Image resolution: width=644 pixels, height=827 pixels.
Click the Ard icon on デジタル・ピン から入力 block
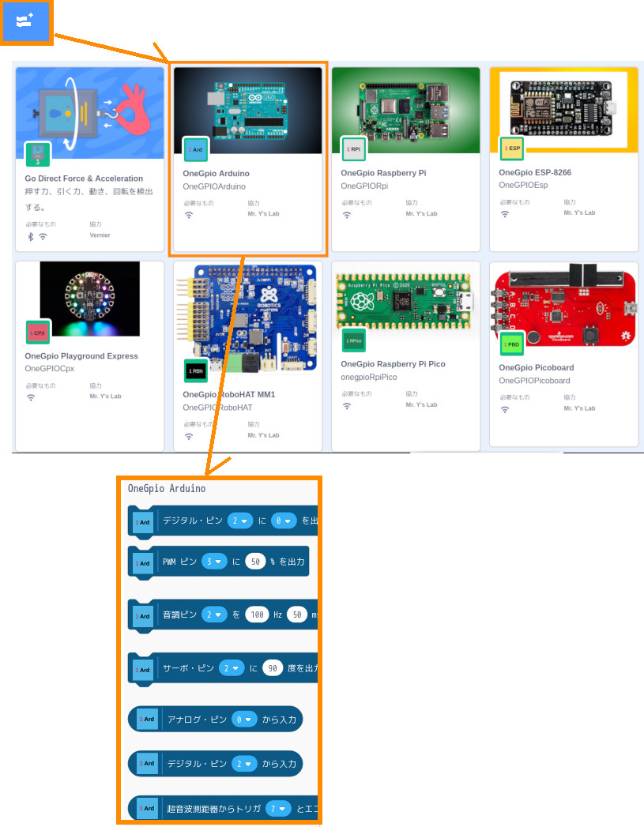[x=147, y=763]
